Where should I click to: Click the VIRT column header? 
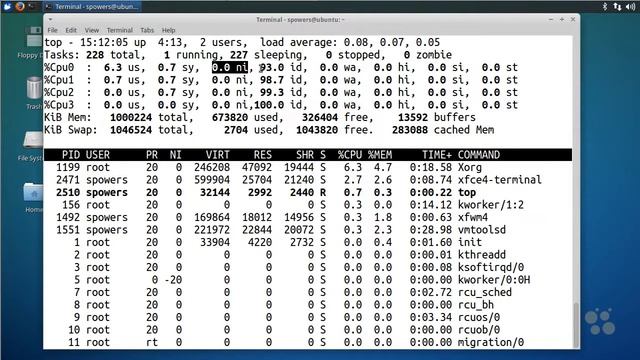(x=218, y=155)
